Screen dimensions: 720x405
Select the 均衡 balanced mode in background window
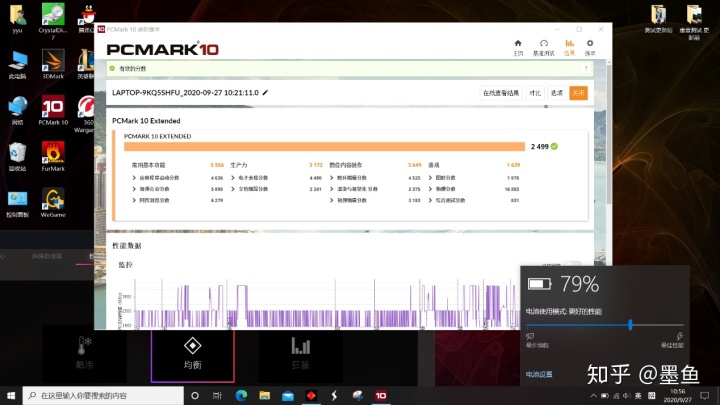[x=192, y=355]
